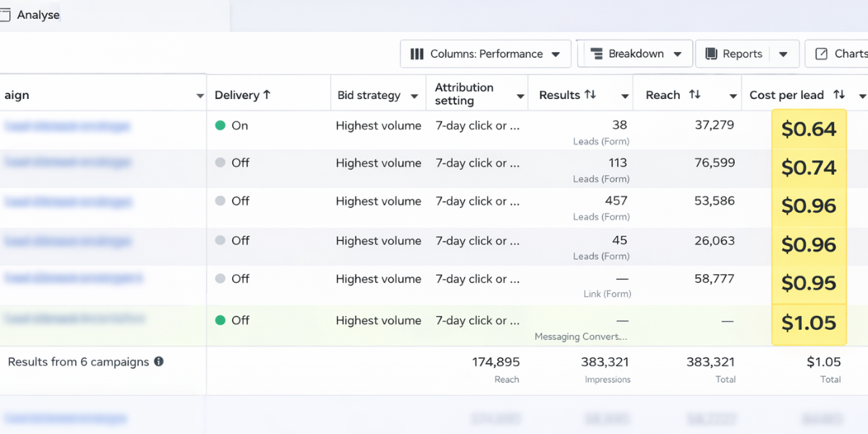
Task: Toggle delivery On status of the first campaign
Action: [221, 124]
